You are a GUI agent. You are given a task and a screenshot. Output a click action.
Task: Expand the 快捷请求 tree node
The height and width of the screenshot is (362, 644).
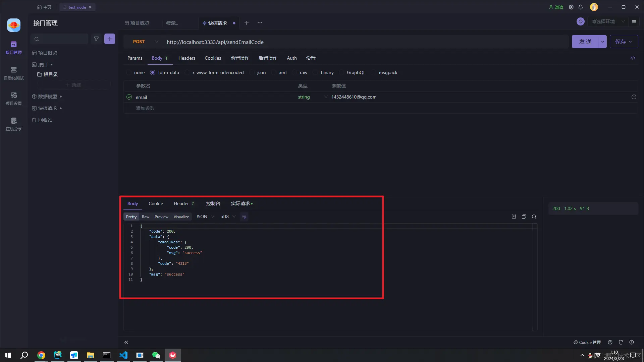61,108
